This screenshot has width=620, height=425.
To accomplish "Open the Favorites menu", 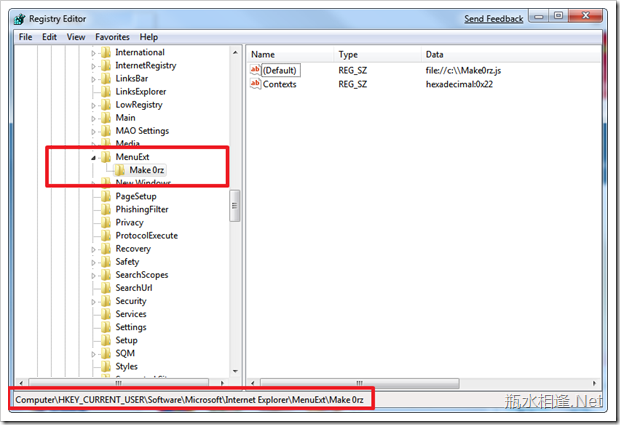I will (x=113, y=37).
